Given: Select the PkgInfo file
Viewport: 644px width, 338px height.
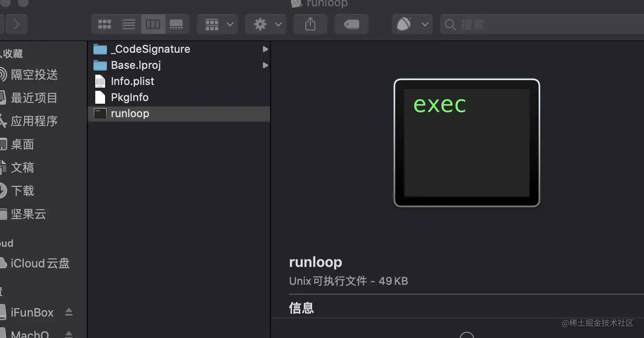Looking at the screenshot, I should pyautogui.click(x=179, y=97).
